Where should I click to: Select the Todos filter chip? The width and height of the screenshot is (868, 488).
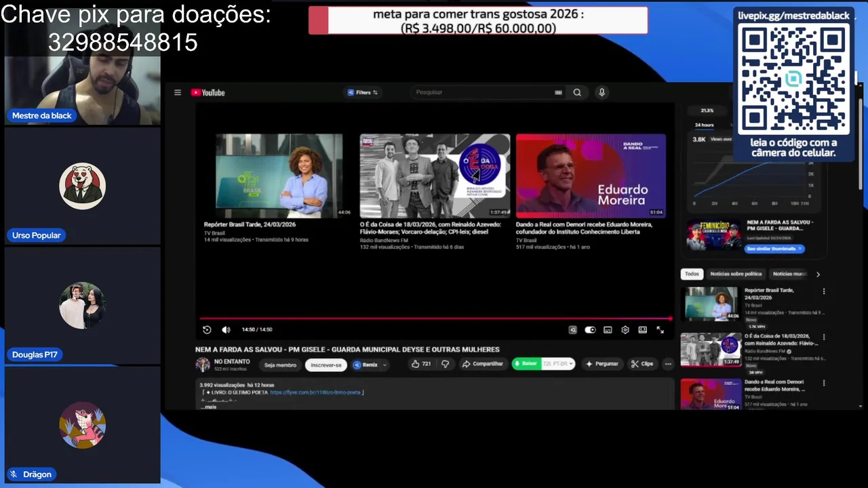click(x=692, y=274)
